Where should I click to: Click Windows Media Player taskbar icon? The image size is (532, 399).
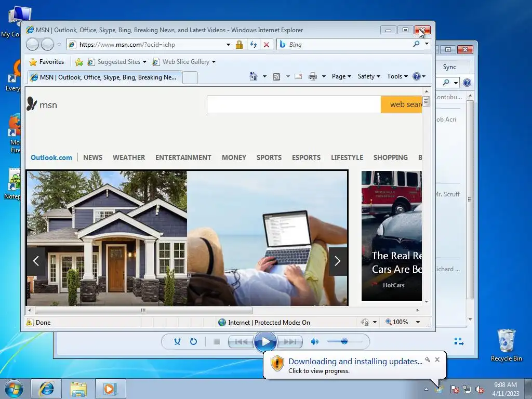(x=110, y=389)
